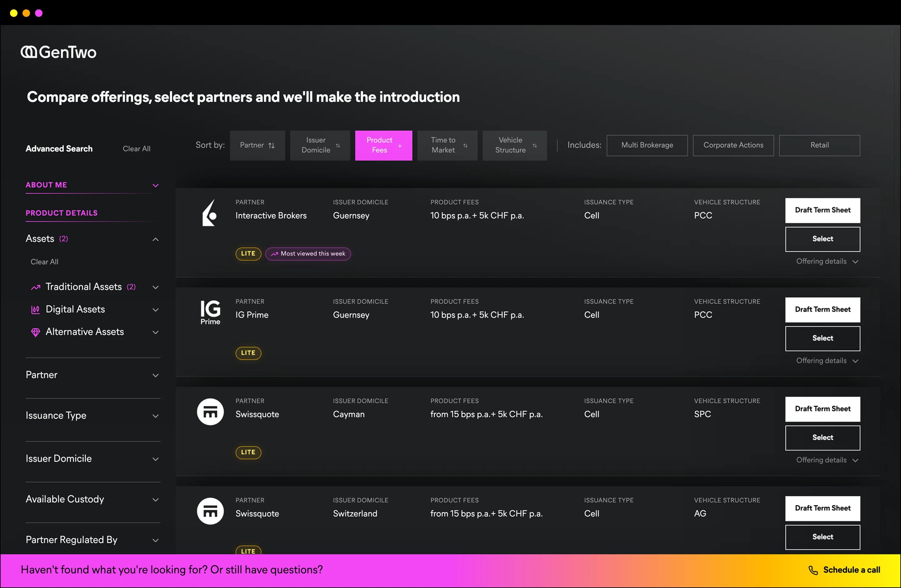Viewport: 901px width, 588px height.
Task: Sort results by Product Fees
Action: [384, 145]
